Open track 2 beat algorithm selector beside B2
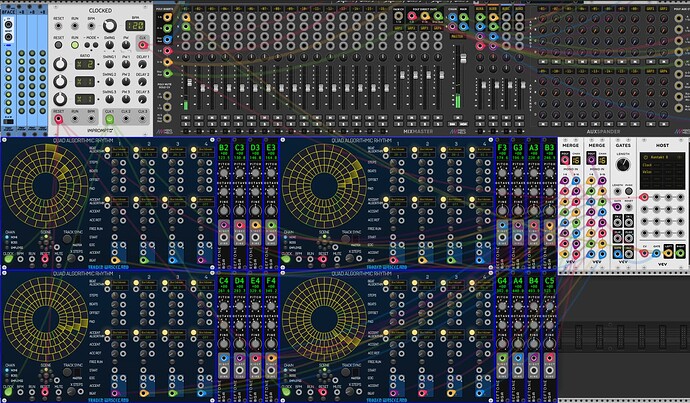 [x=149, y=150]
